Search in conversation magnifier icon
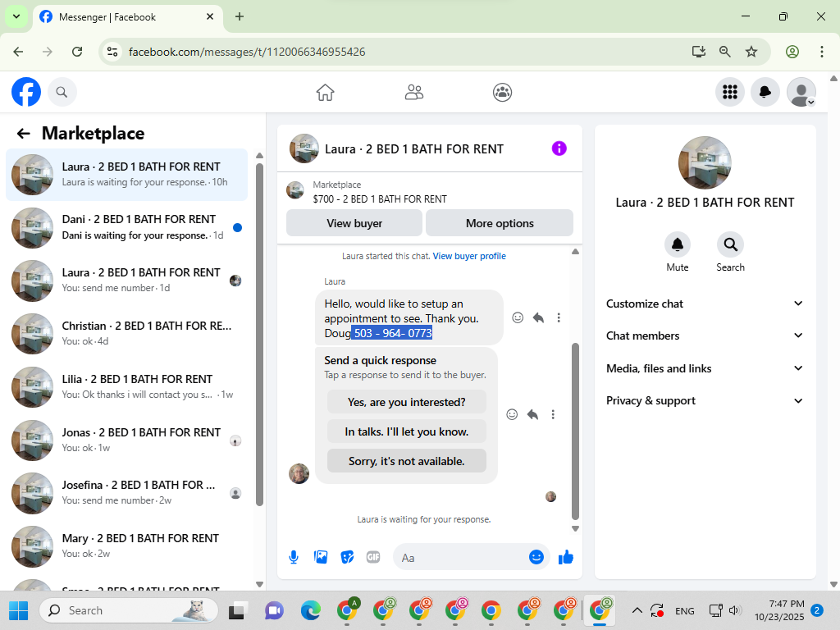This screenshot has width=840, height=630. tap(730, 244)
